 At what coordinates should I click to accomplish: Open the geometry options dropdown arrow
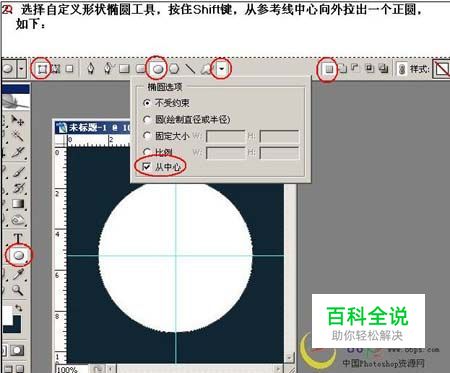[x=222, y=69]
